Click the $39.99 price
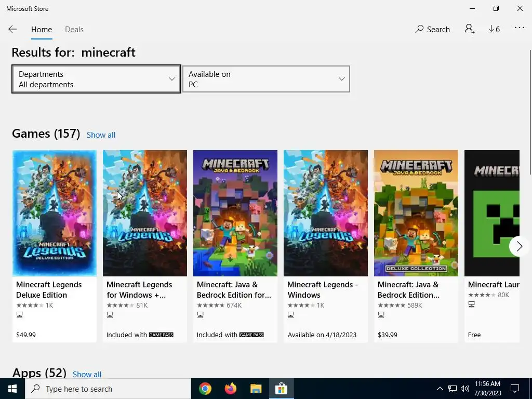 coord(388,335)
